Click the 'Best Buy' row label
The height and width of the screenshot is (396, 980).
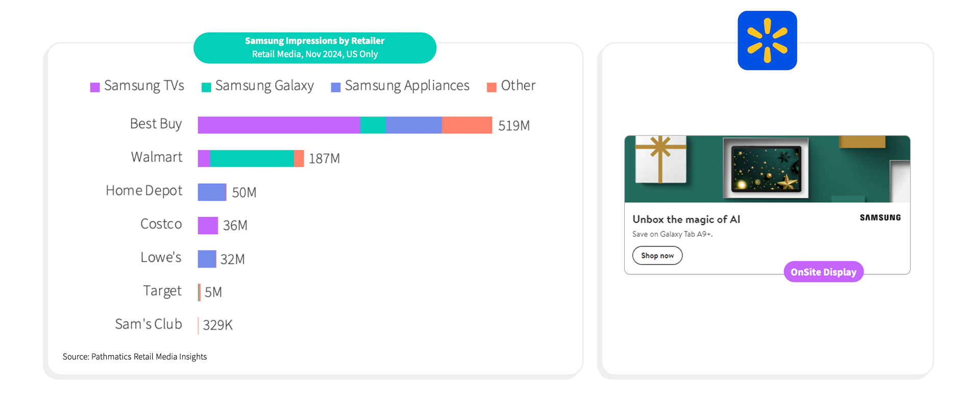pyautogui.click(x=156, y=124)
